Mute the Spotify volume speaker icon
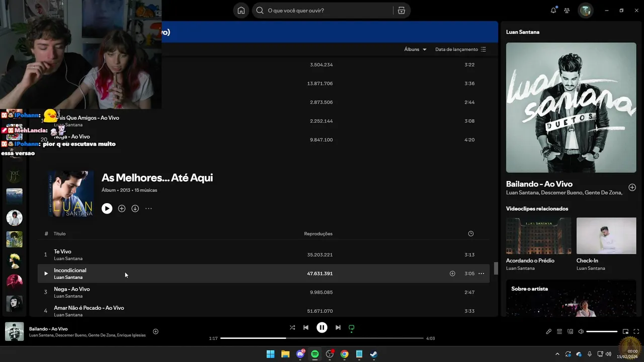This screenshot has height=362, width=644. pyautogui.click(x=581, y=331)
